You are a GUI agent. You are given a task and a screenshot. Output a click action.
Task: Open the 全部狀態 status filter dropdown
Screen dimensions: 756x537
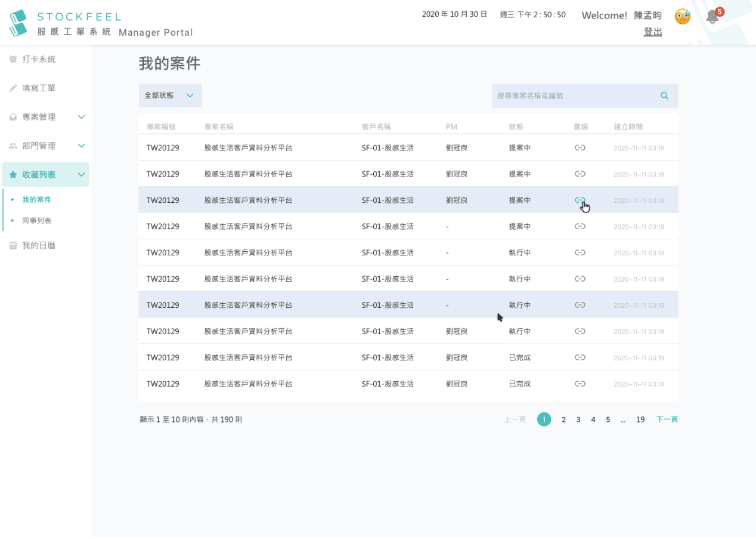click(x=170, y=95)
